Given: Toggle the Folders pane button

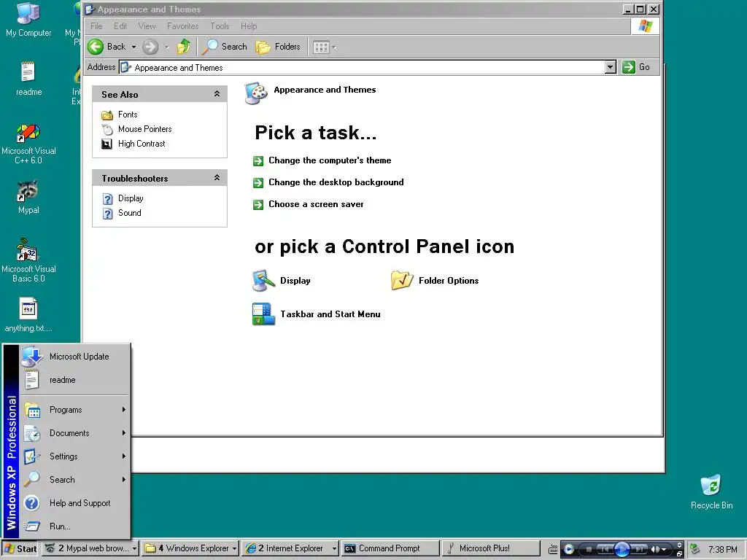Looking at the screenshot, I should 278,47.
